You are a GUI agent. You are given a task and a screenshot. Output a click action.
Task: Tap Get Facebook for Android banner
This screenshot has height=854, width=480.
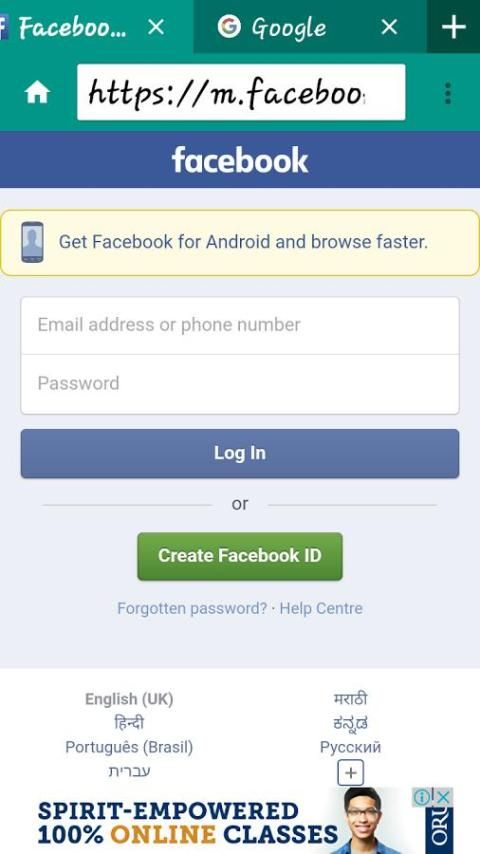[x=240, y=242]
